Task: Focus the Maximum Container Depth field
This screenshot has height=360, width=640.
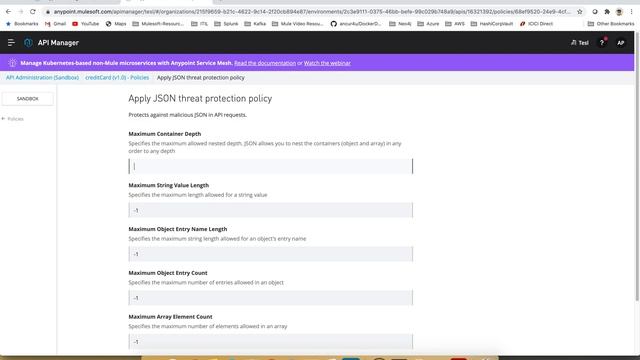Action: (271, 166)
